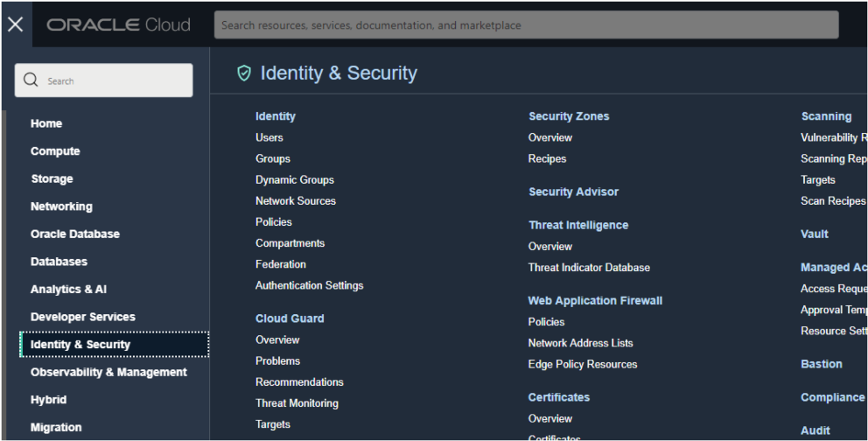The width and height of the screenshot is (868, 441).
Task: Focus the top resource search bar
Action: coord(526,24)
